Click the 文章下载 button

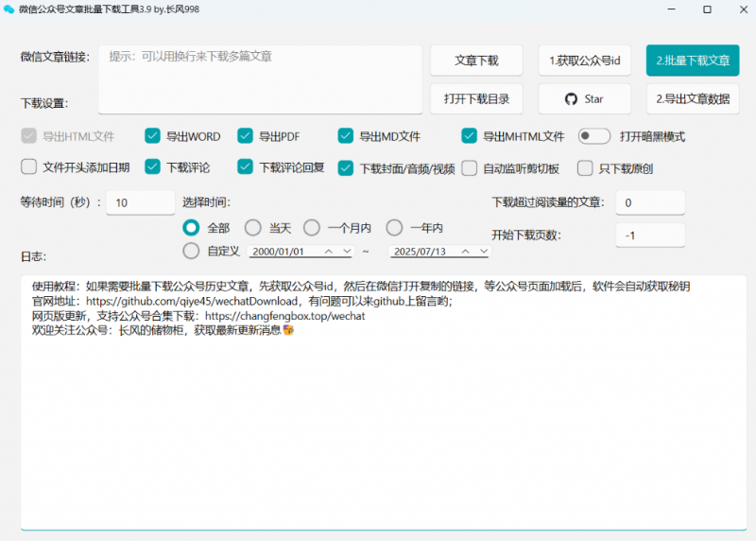[476, 61]
